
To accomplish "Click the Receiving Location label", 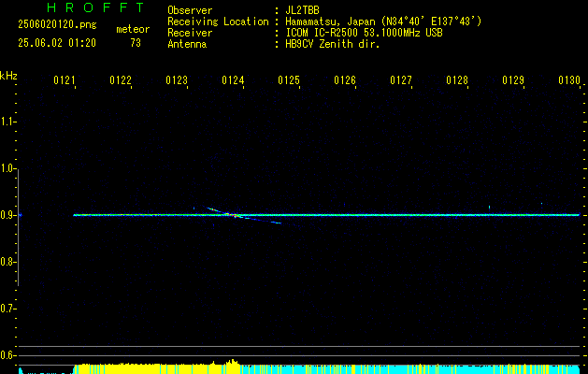I will (218, 22).
